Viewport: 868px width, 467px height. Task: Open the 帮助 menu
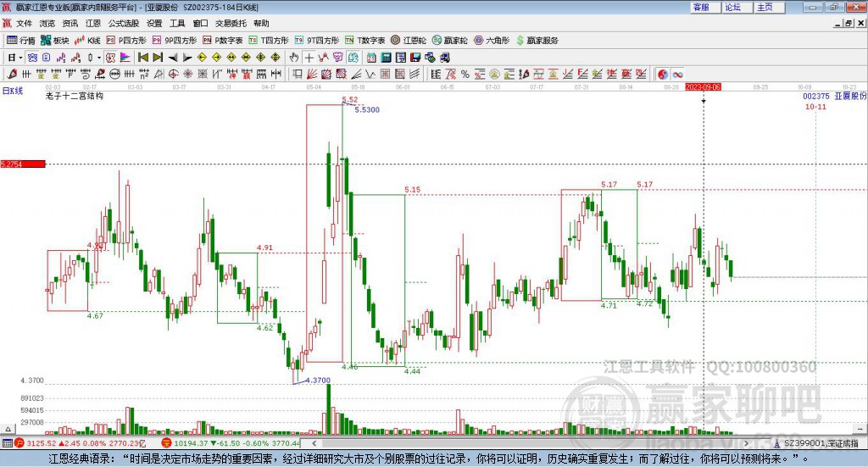pos(261,23)
